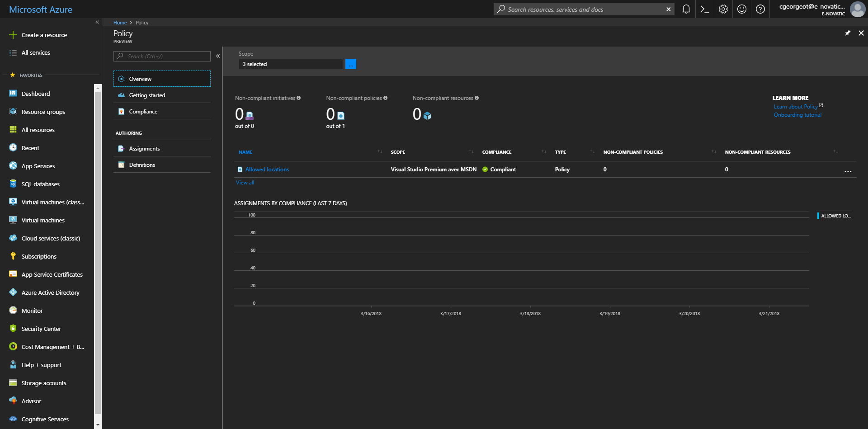Launch Cloud Shell from top bar
Viewport: 868px width, 429px height.
click(x=704, y=9)
